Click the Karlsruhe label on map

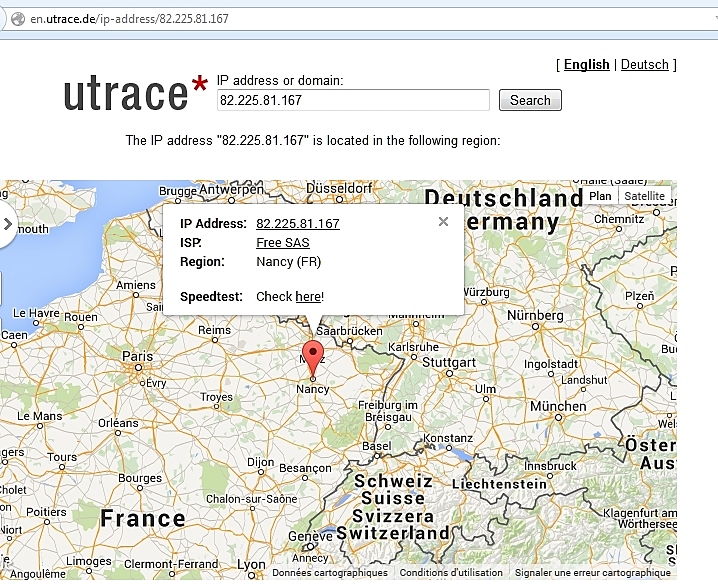413,347
